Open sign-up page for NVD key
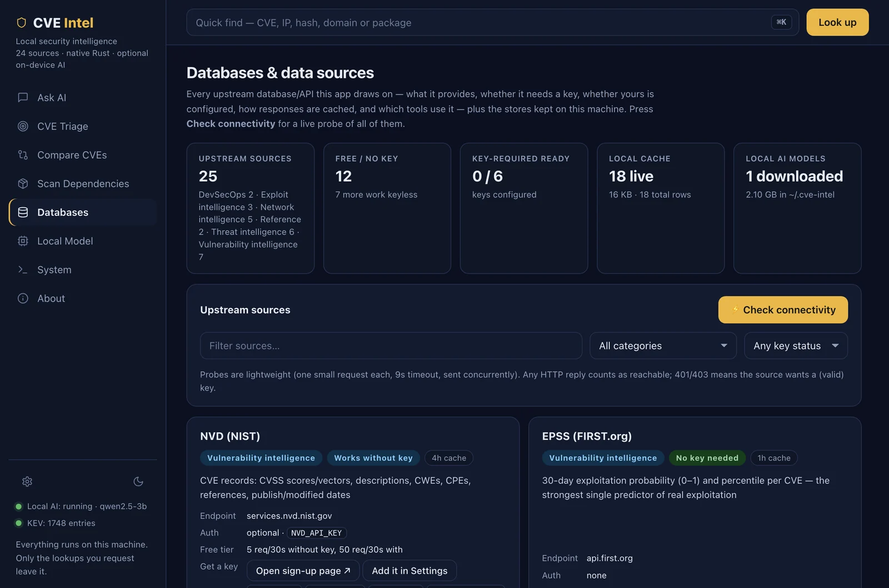889x588 pixels. (303, 571)
